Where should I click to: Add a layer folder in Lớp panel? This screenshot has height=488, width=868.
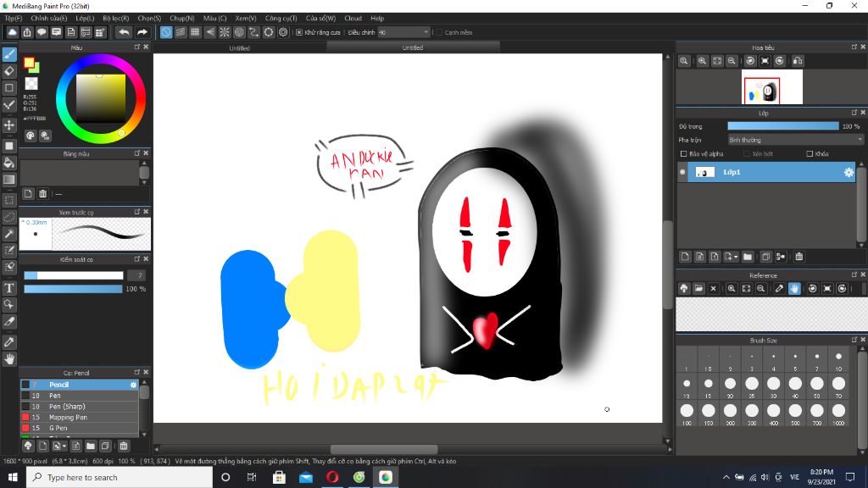pyautogui.click(x=748, y=257)
